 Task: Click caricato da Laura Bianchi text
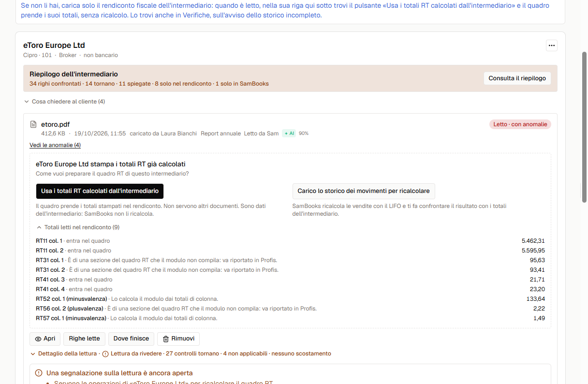coord(163,133)
